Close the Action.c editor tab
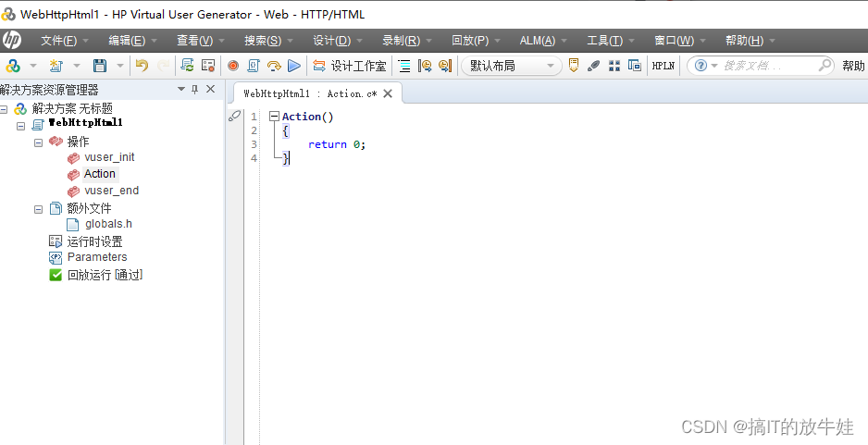Image resolution: width=868 pixels, height=445 pixels. point(388,93)
